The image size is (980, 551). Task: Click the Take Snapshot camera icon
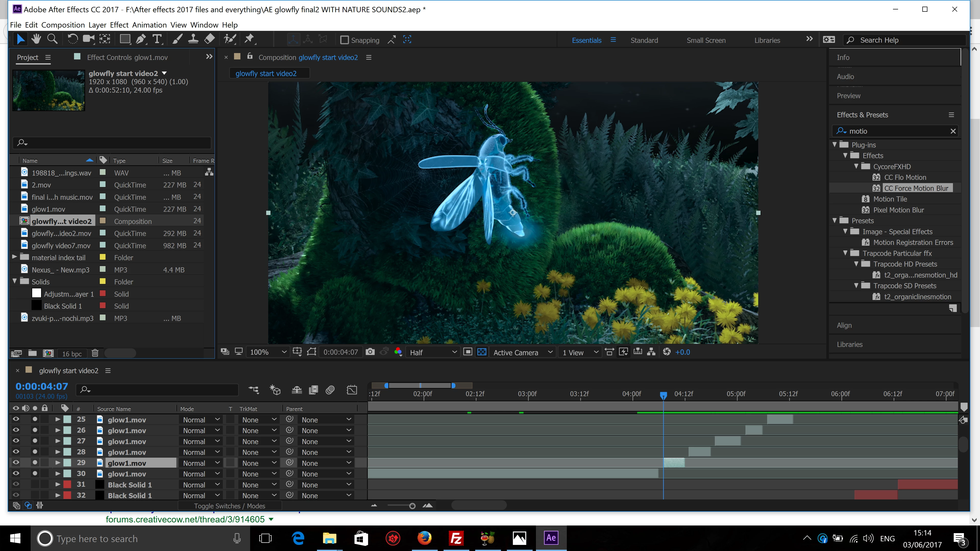coord(370,352)
